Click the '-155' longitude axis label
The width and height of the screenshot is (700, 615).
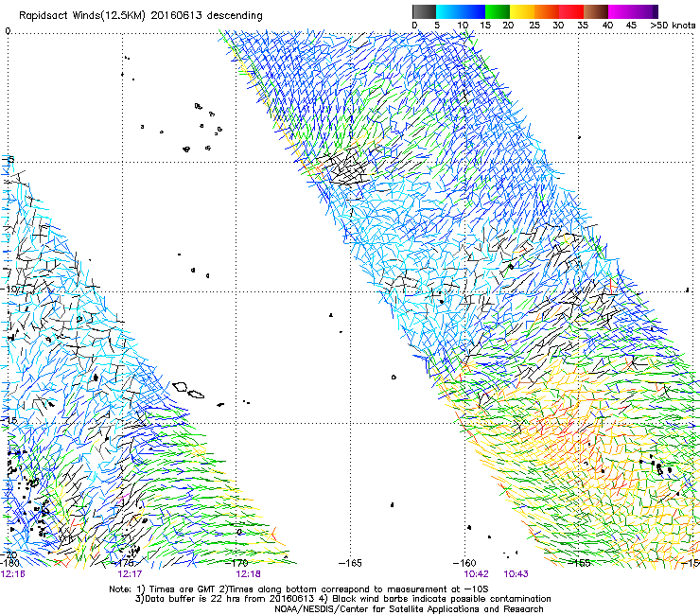(579, 564)
